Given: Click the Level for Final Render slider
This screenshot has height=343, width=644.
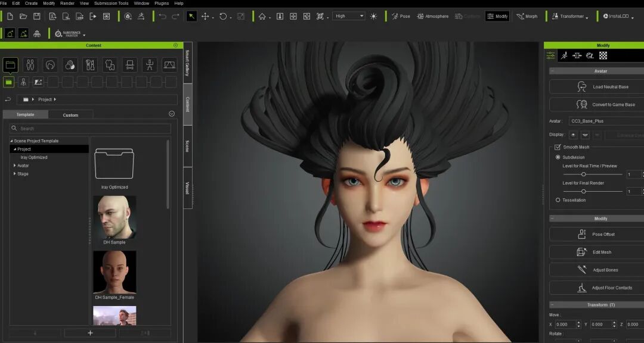Looking at the screenshot, I should (584, 192).
